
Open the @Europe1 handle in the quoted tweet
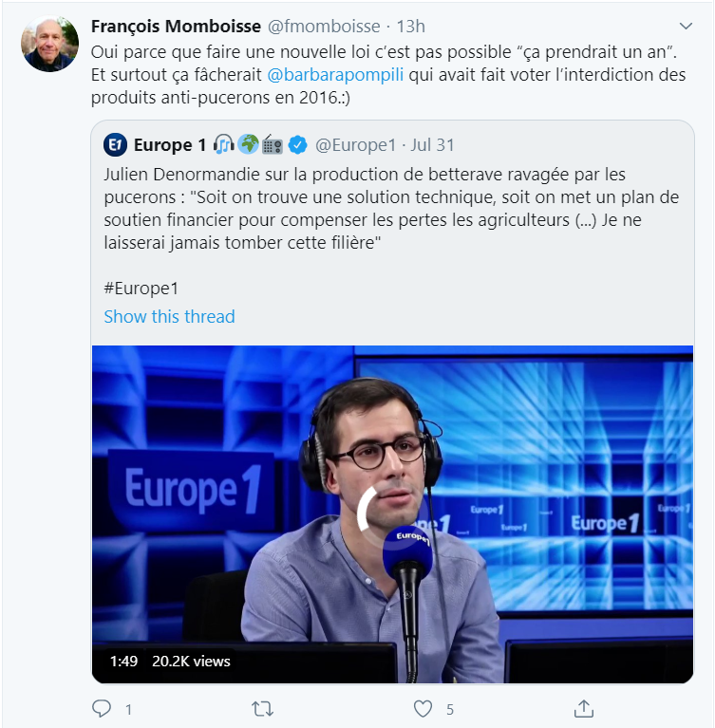pyautogui.click(x=356, y=145)
